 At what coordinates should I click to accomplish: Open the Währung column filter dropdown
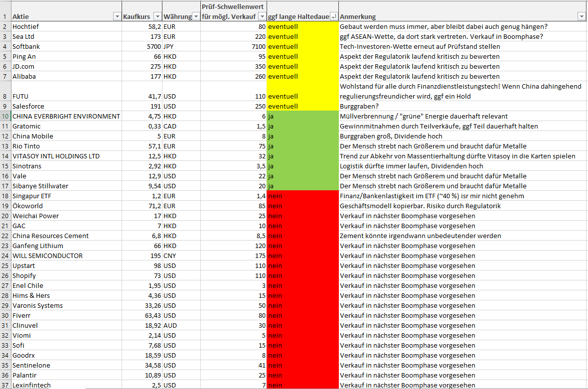196,16
